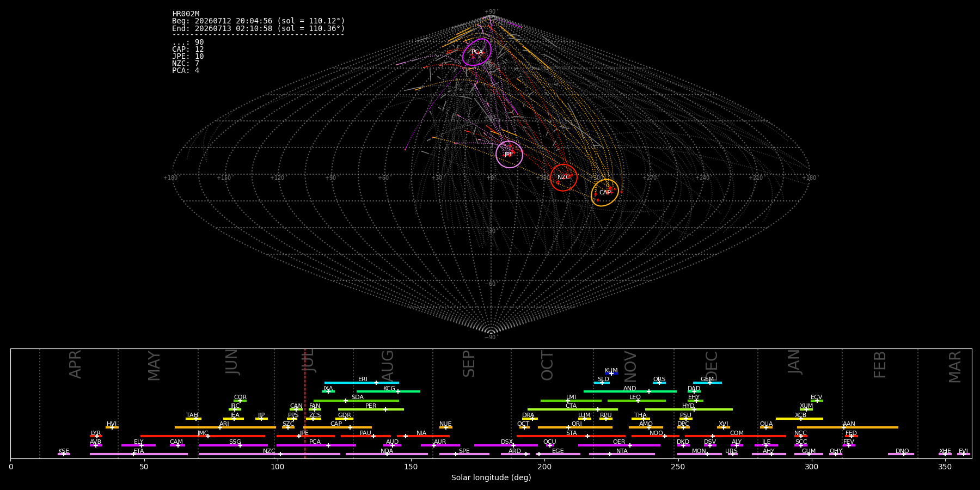This screenshot has width=980, height=490.
Task: Select the 150 tick on solar longitude axis
Action: click(411, 467)
